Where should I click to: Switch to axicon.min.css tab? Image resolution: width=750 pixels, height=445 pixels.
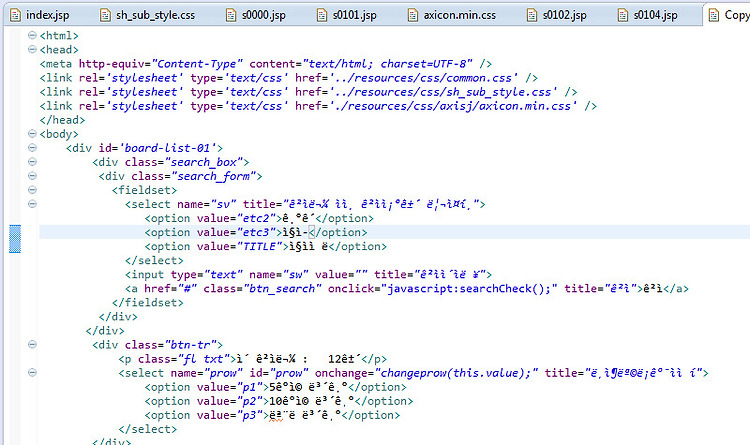coord(452,15)
